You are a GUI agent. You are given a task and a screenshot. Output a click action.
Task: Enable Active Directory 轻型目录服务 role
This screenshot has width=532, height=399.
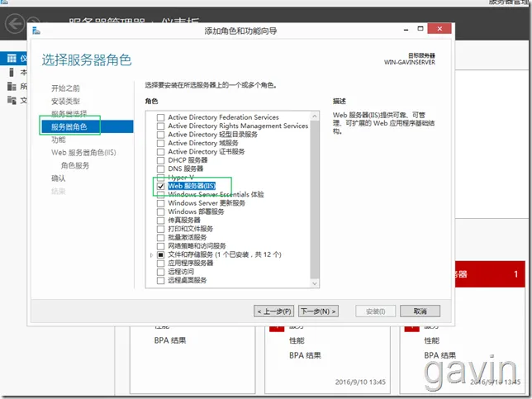(160, 135)
